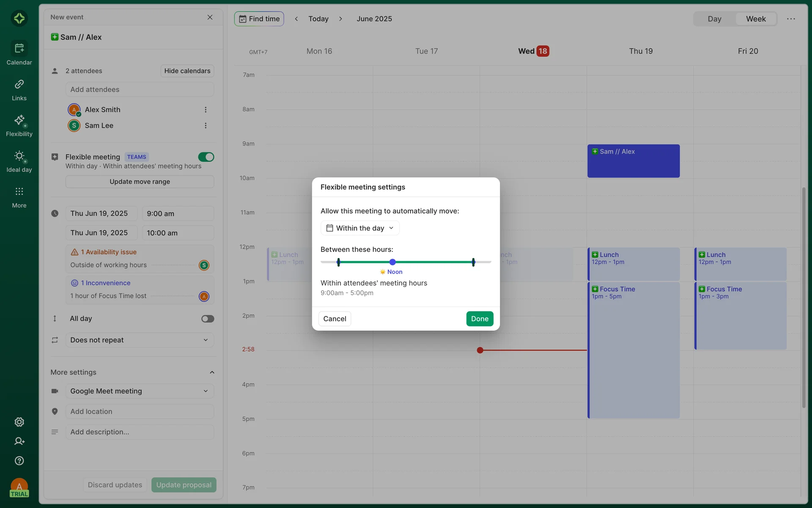Screen dimensions: 812x508
Task: Collapse the More settings section
Action: point(212,372)
